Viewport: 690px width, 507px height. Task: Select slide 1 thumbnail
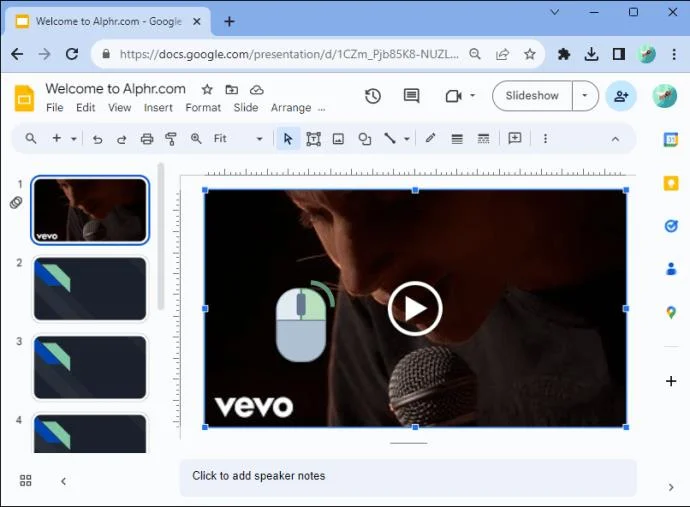(x=90, y=210)
